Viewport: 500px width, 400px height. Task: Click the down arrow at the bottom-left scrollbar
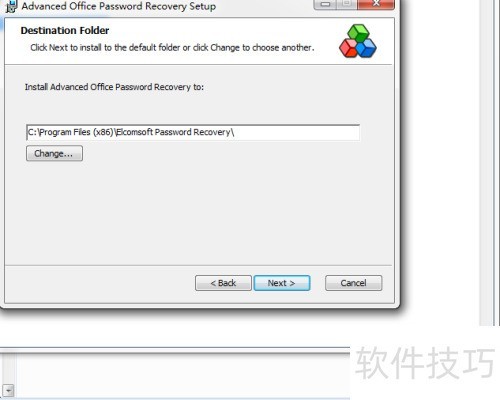(x=8, y=390)
